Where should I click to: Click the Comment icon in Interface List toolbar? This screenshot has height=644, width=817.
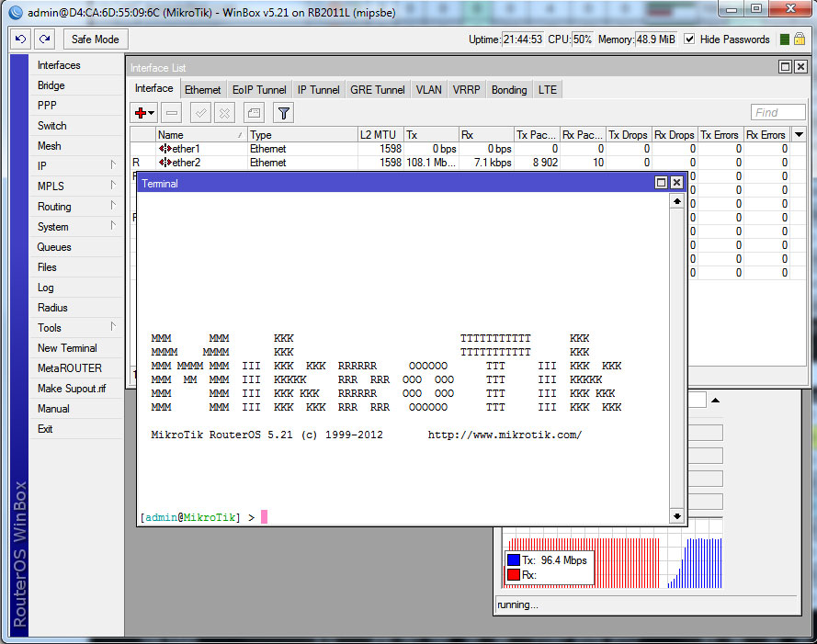coord(253,112)
